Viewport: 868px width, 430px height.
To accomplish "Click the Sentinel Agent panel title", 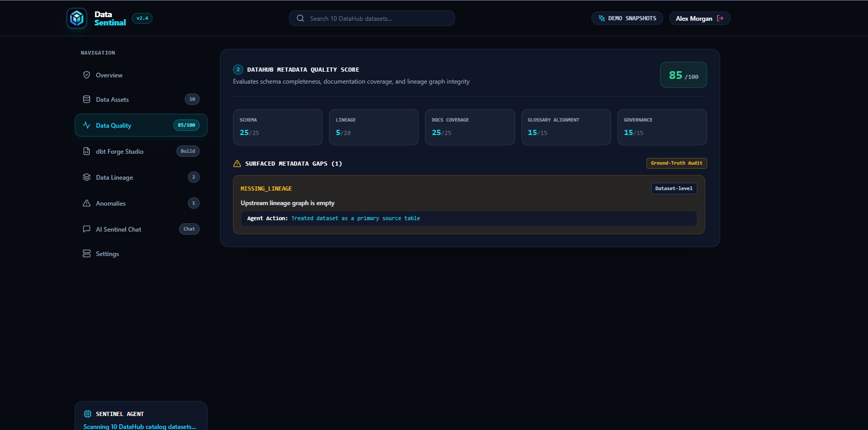I will pyautogui.click(x=120, y=414).
